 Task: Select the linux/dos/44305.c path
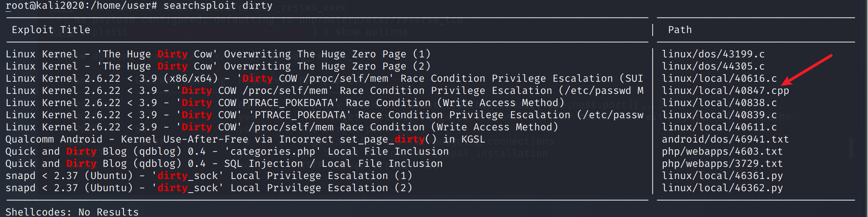pyautogui.click(x=713, y=67)
